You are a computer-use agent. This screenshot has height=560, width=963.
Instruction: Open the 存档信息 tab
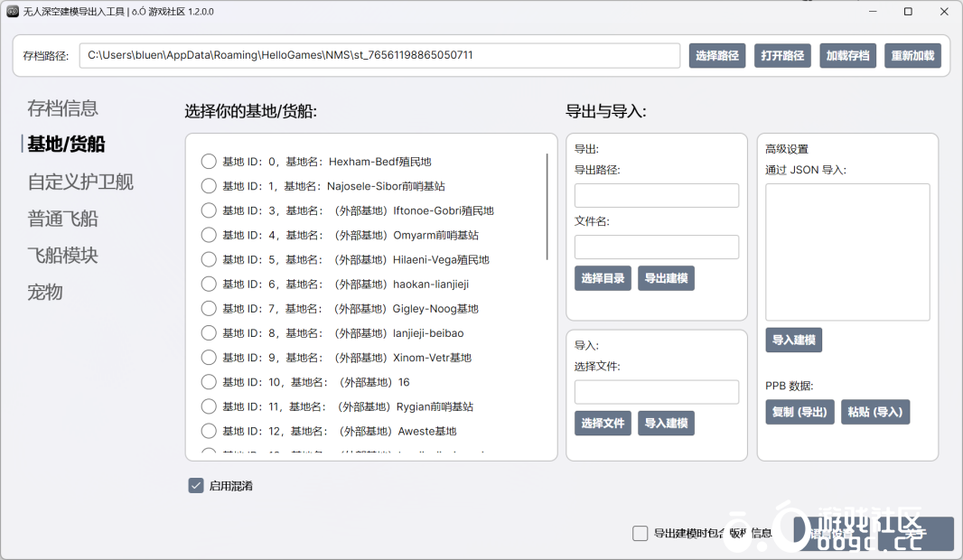coord(62,108)
